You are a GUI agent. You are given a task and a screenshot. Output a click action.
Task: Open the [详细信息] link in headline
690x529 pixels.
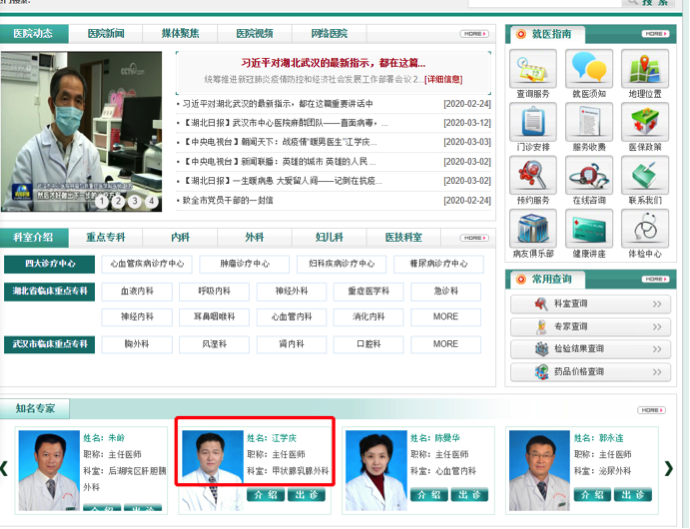click(443, 80)
